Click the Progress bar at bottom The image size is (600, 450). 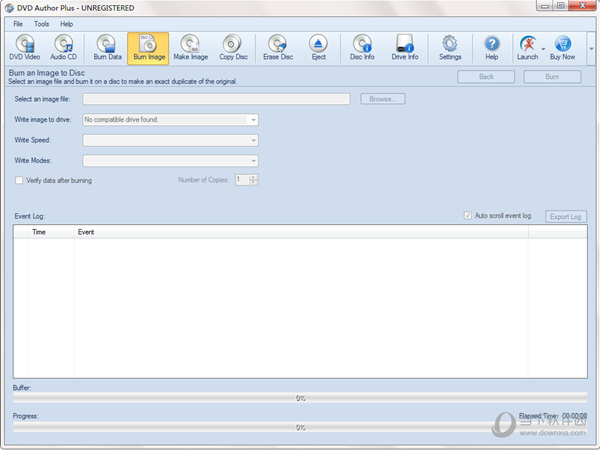point(300,427)
